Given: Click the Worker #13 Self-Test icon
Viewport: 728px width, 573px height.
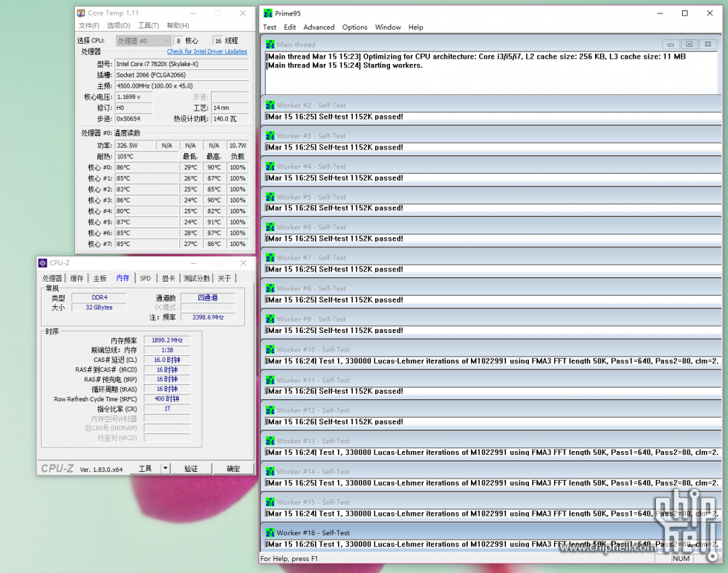Looking at the screenshot, I should pos(270,441).
